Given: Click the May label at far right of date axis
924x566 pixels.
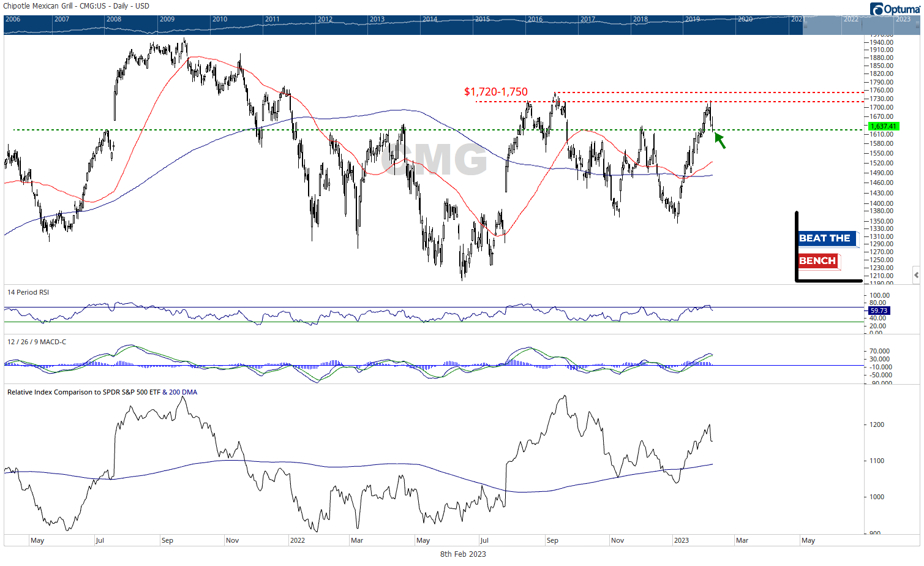Looking at the screenshot, I should click(x=808, y=540).
